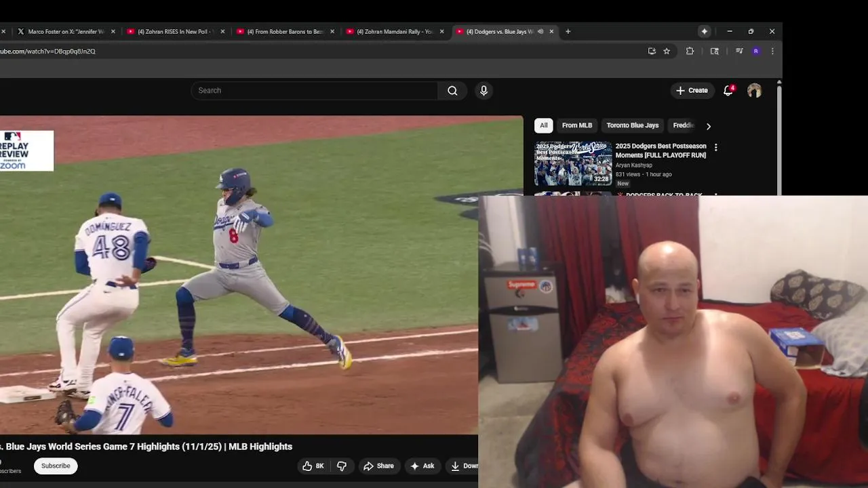Close the Dodgers vs. Blue Jays tab

[551, 31]
